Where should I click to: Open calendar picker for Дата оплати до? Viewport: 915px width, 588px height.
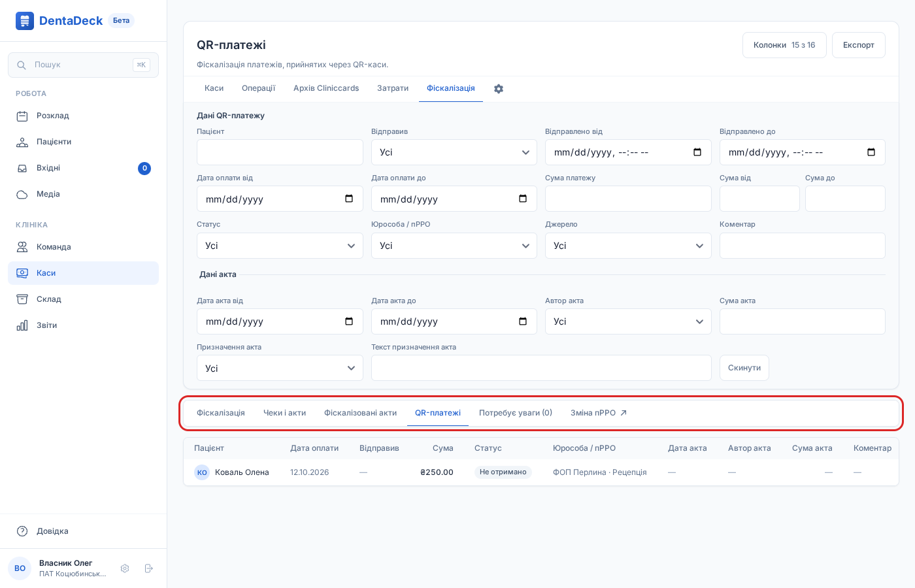coord(523,199)
